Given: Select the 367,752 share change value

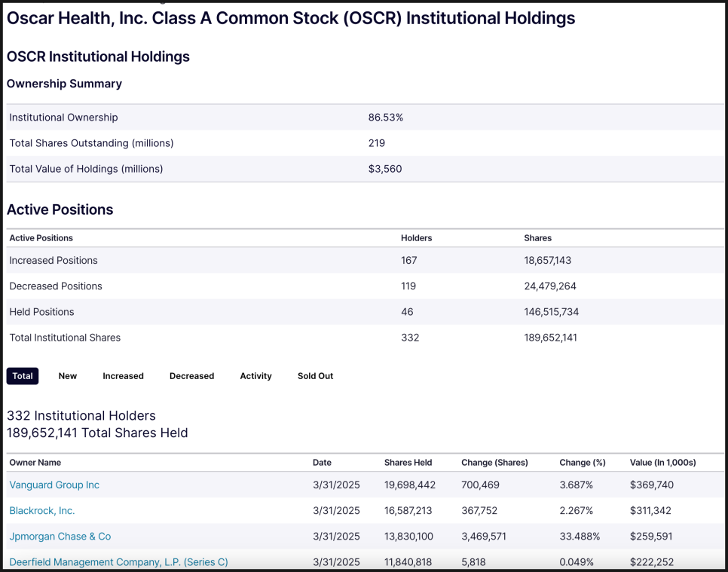Looking at the screenshot, I should [x=479, y=511].
